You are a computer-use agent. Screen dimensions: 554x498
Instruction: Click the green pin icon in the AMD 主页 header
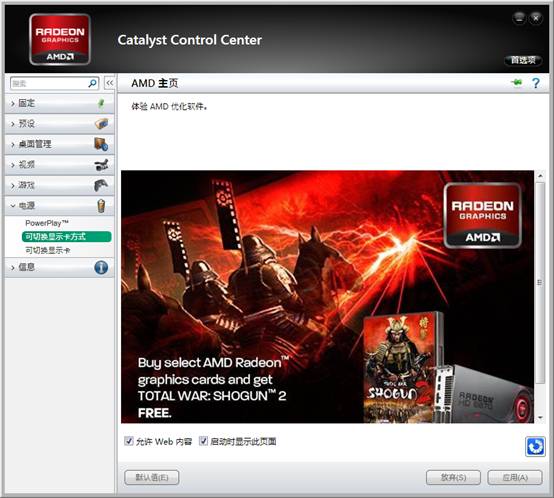coord(517,83)
